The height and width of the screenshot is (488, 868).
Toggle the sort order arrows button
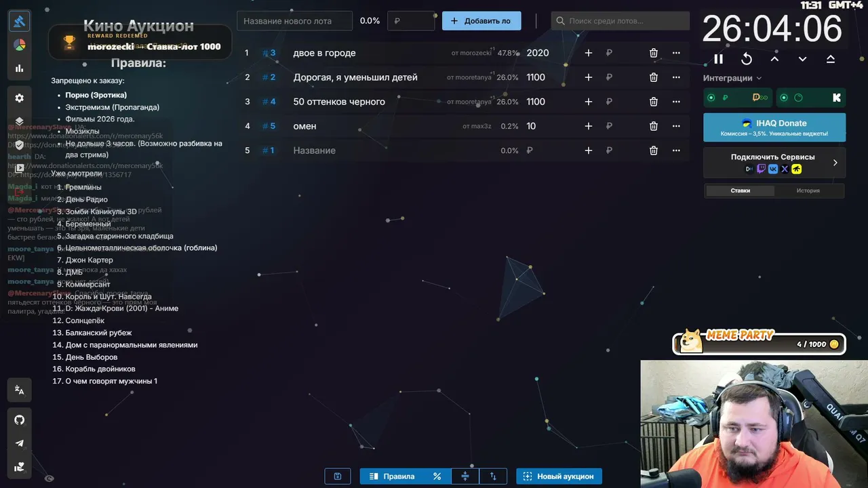tap(493, 476)
